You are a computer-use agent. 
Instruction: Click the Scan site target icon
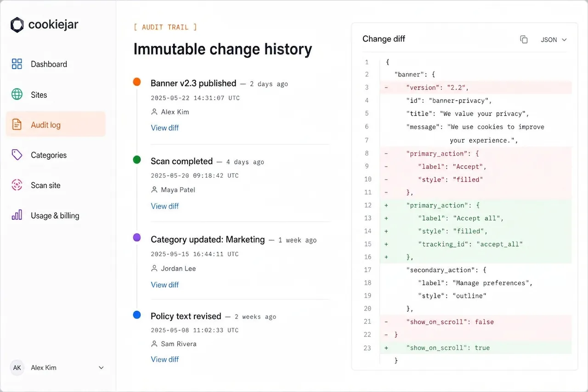17,185
